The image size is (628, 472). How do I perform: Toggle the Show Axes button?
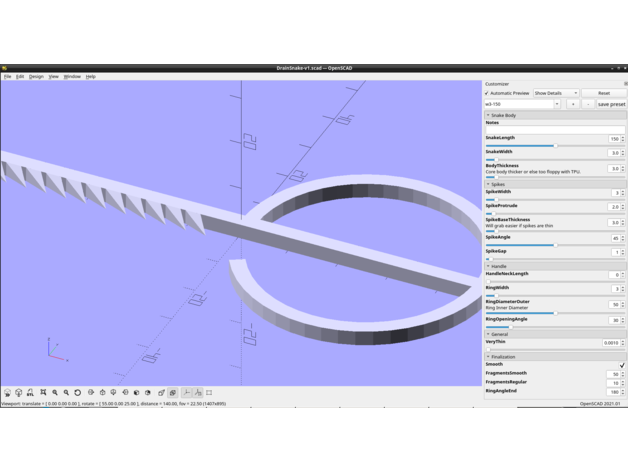186,393
